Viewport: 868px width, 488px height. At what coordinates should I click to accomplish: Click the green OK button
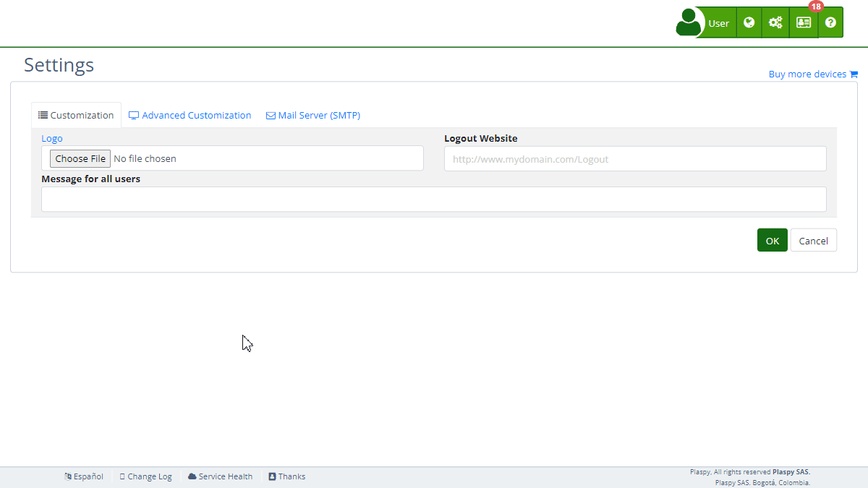coord(772,241)
